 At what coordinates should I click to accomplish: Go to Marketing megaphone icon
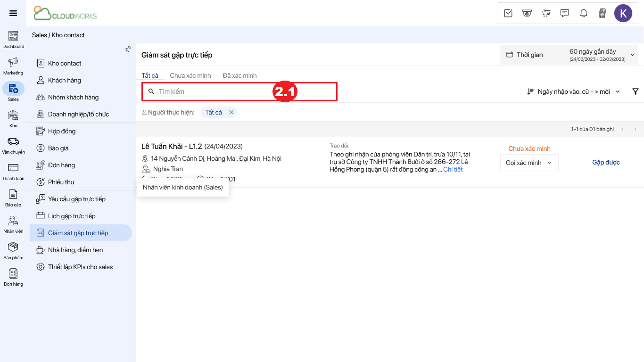pos(13,62)
